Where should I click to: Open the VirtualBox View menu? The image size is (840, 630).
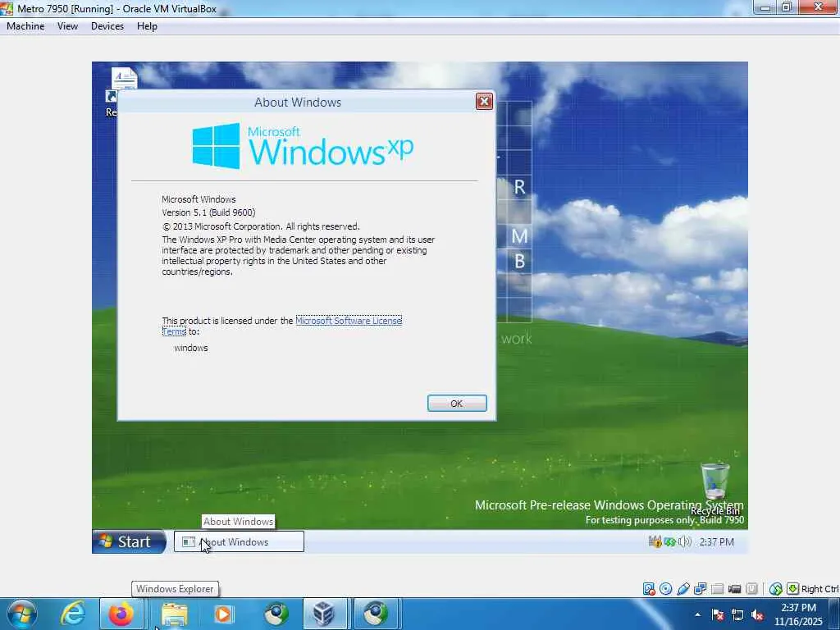point(67,26)
